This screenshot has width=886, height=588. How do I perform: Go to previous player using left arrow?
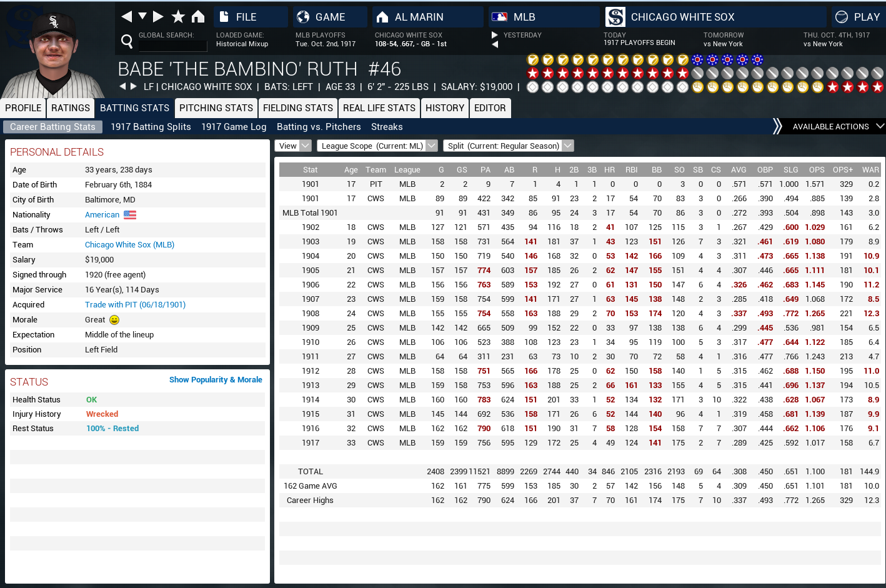point(122,86)
